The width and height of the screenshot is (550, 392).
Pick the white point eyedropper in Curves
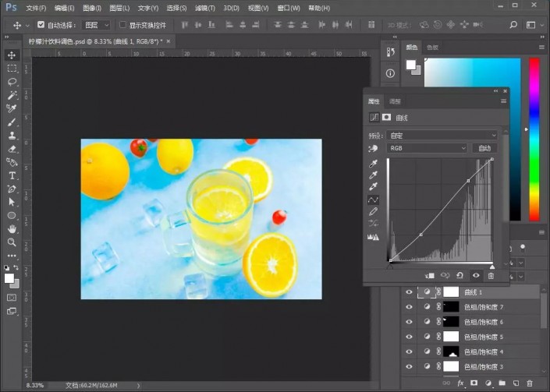373,186
